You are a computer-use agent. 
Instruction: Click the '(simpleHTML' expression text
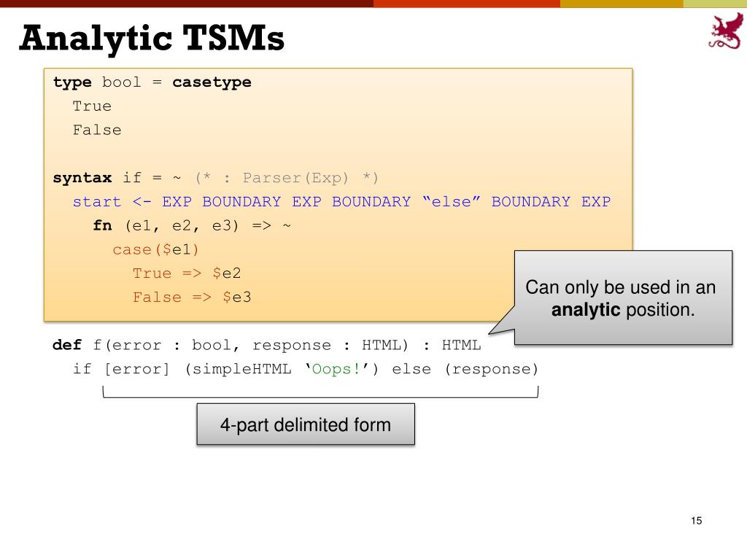point(238,369)
